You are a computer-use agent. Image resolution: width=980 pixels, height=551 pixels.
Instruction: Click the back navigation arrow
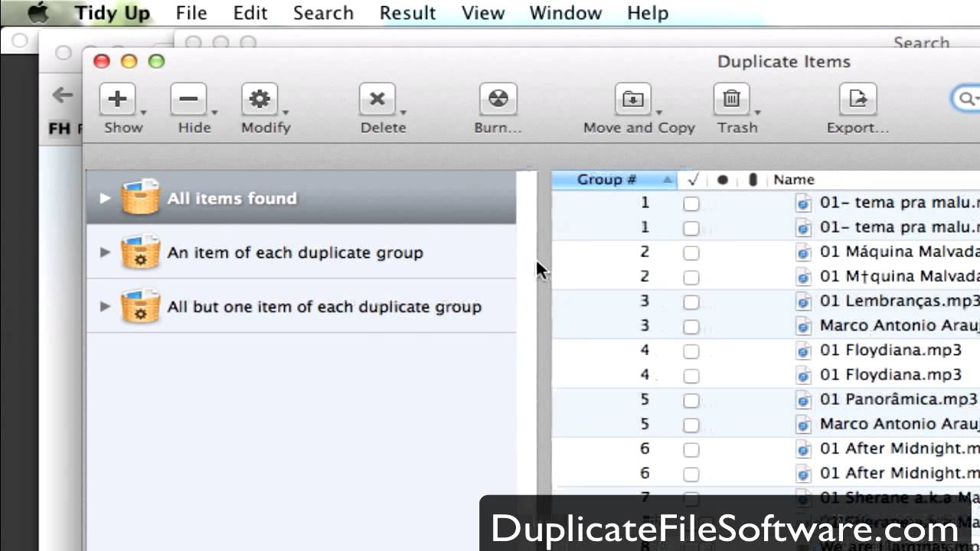tap(61, 95)
